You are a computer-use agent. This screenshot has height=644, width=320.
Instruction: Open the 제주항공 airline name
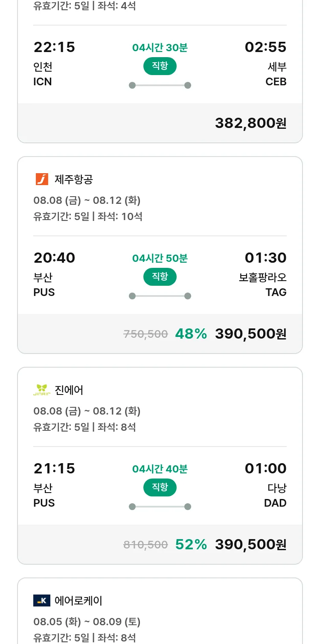pos(74,180)
